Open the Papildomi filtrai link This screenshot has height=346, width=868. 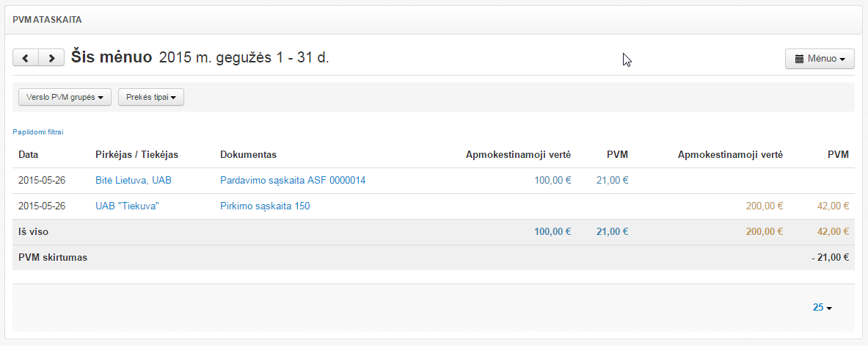point(38,132)
